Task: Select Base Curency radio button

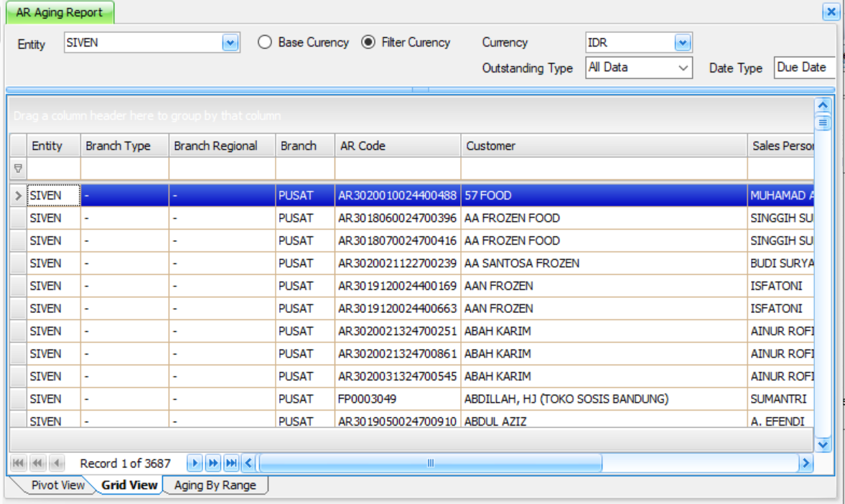Action: point(265,42)
